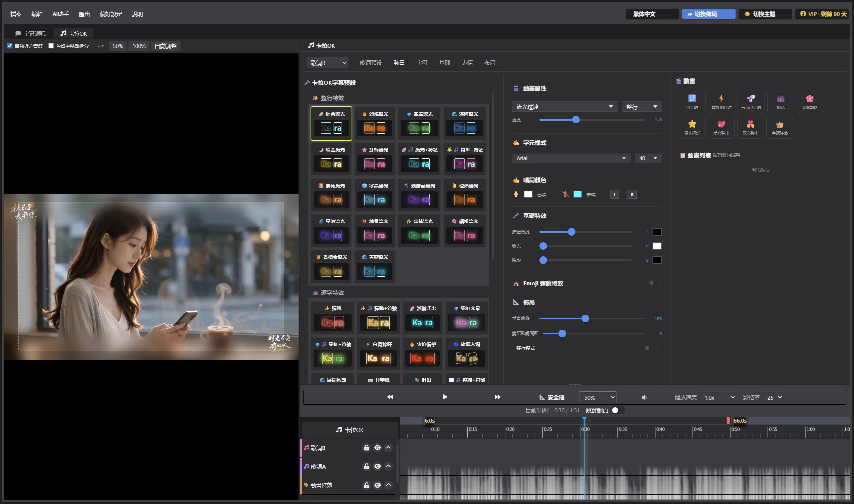Open the 歌詞B track selector dropdown
The height and width of the screenshot is (504, 854).
(328, 63)
